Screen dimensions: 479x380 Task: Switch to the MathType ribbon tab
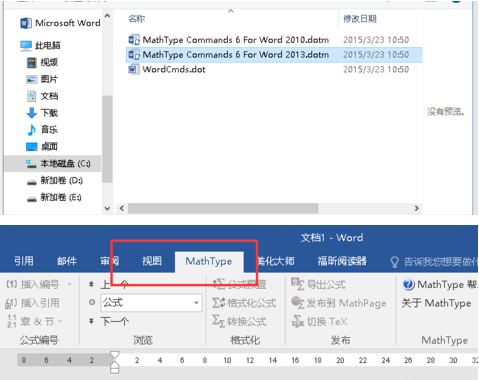(209, 261)
